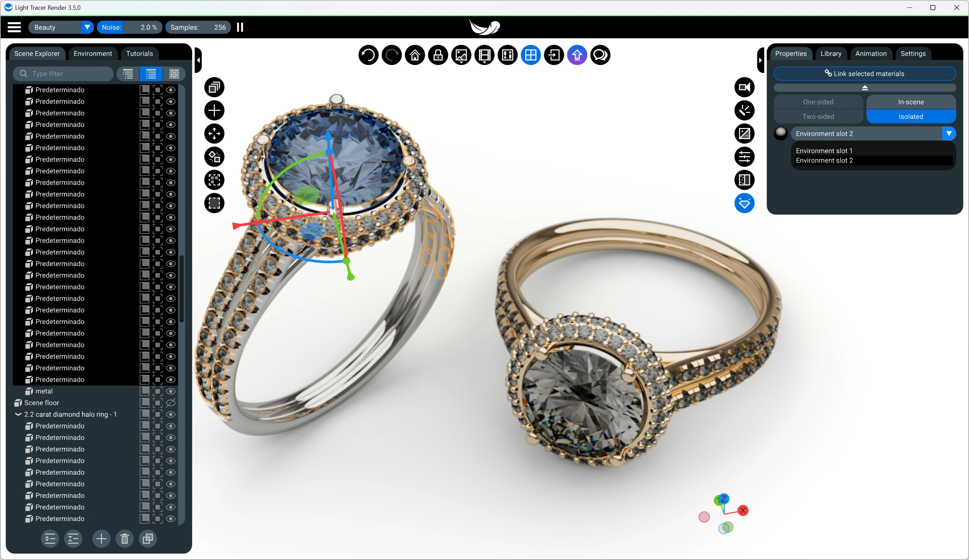Toggle the blue grid layout icon
Screen dimensions: 969x560
coord(531,55)
